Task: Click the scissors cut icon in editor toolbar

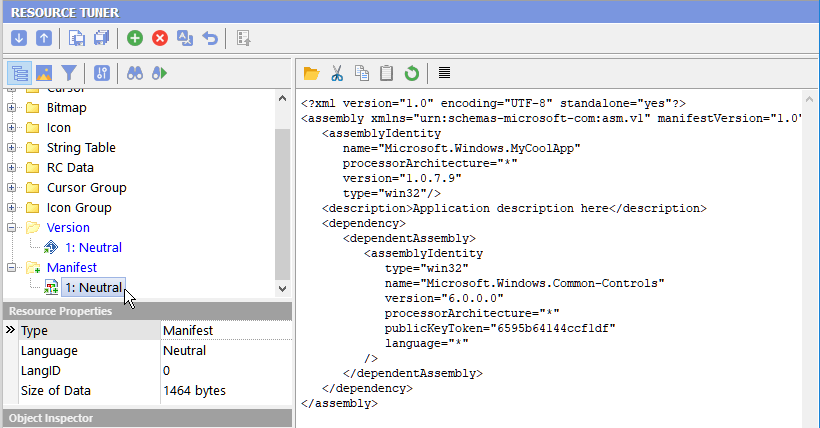Action: (x=337, y=73)
